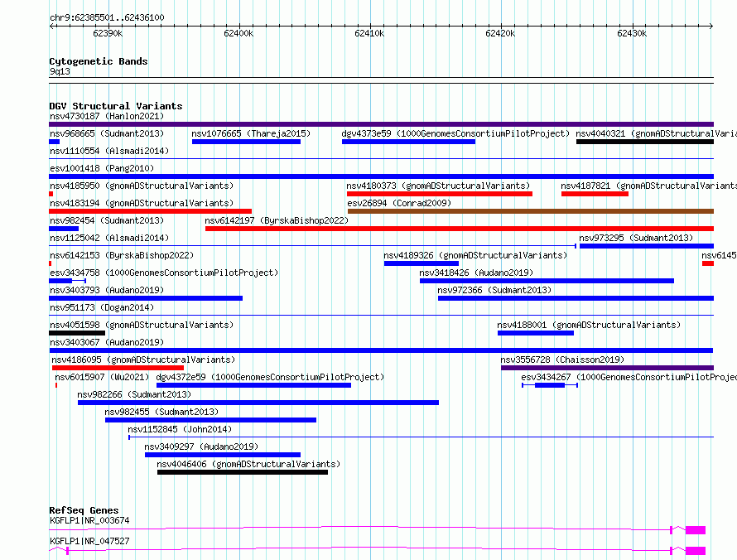
Task: Click KGFLP1|NR_047527 gene label
Action: point(89,541)
